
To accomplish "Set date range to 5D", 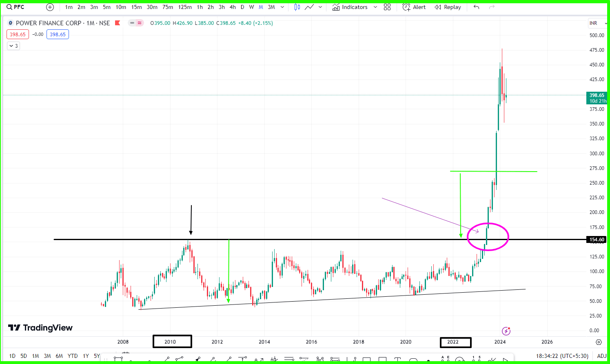I will tap(24, 356).
